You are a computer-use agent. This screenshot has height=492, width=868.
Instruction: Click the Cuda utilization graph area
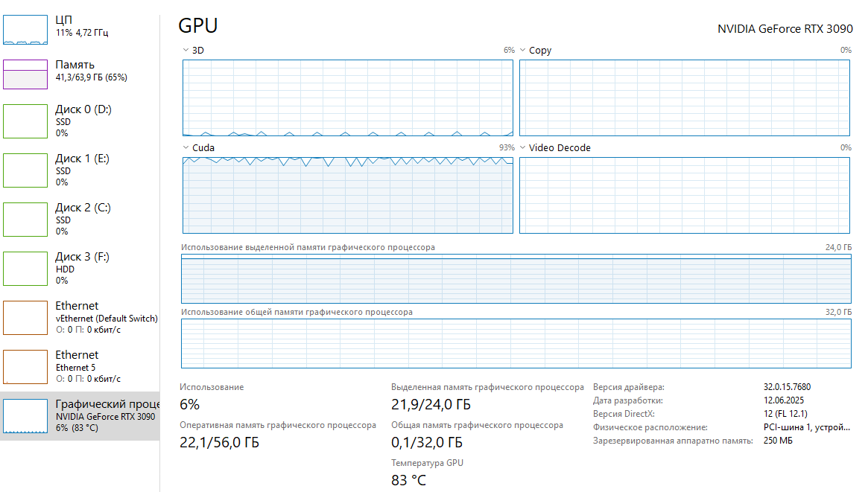coord(348,195)
